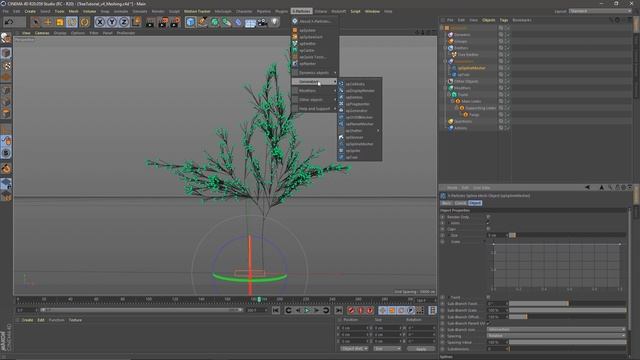Play the animation forward
Image resolution: width=640 pixels, height=360 pixels.
307,311
